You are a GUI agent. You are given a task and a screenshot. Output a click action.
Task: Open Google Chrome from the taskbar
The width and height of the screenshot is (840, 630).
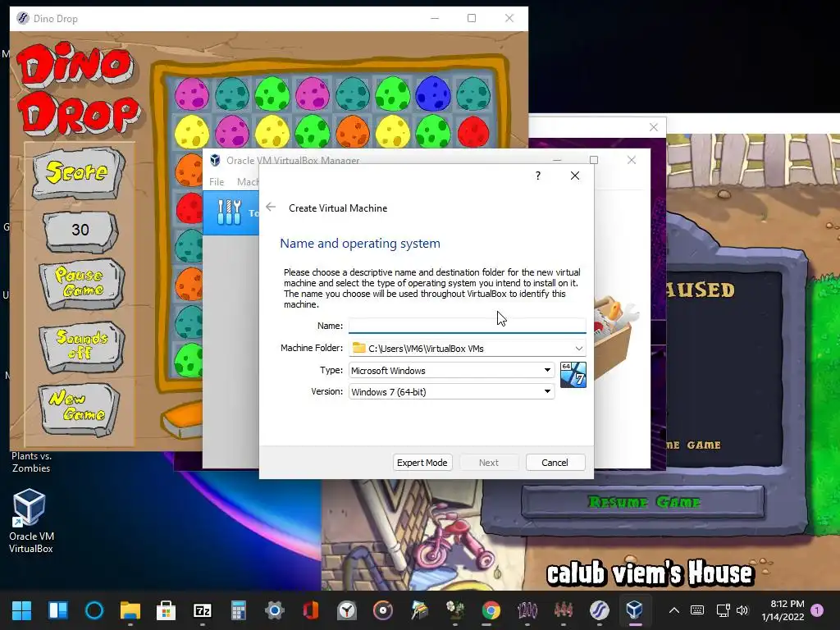[491, 610]
